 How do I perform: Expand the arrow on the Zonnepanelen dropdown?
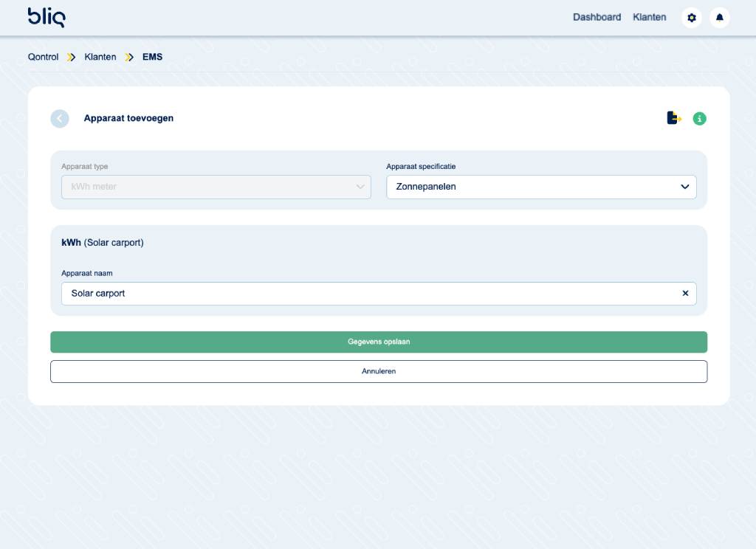pyautogui.click(x=684, y=187)
